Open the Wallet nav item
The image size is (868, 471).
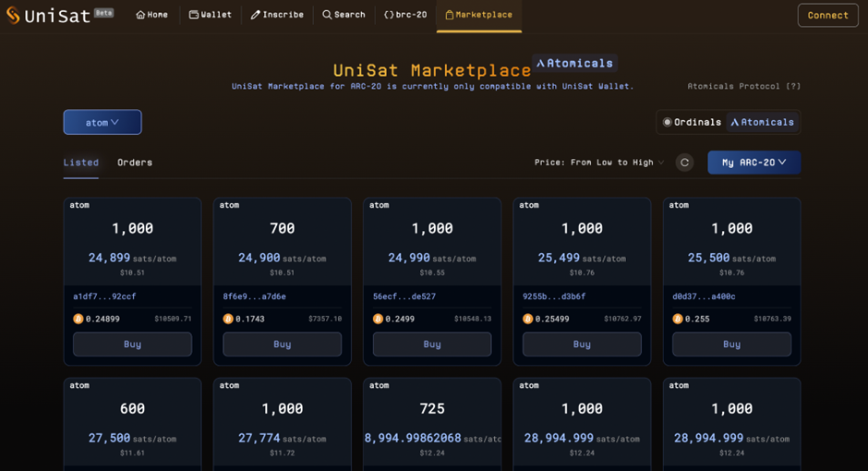click(211, 15)
